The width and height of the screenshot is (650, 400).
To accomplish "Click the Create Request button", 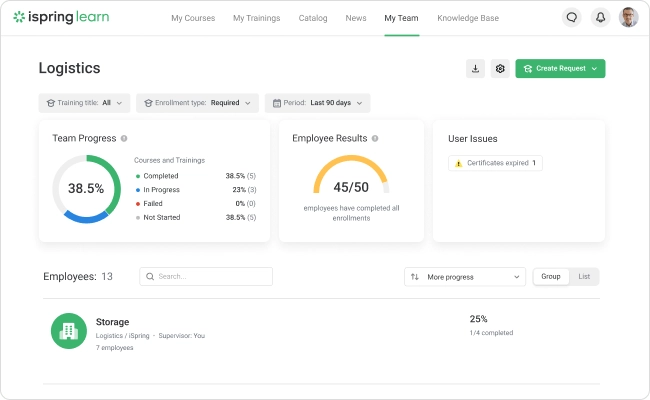I will [x=560, y=68].
